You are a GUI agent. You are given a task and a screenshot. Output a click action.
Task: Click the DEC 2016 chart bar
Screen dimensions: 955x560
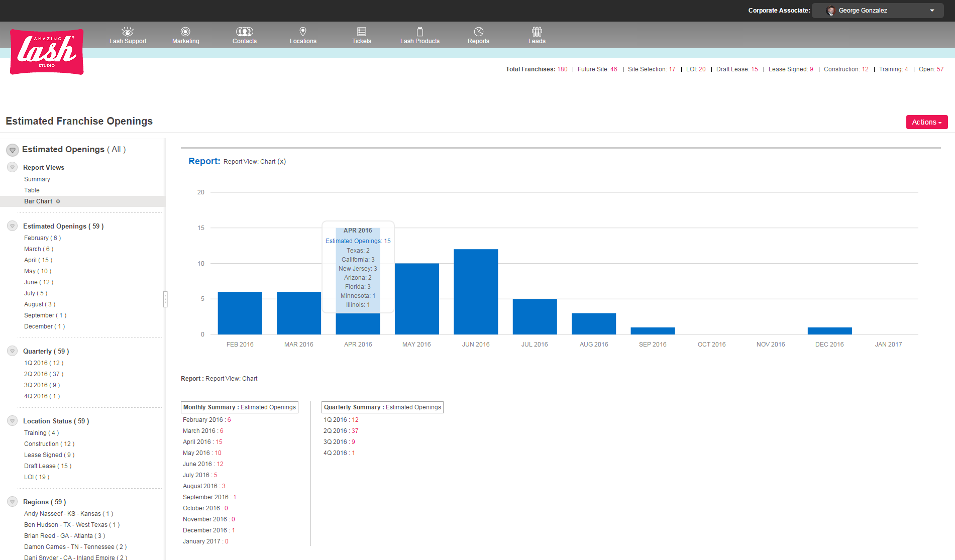(x=830, y=331)
